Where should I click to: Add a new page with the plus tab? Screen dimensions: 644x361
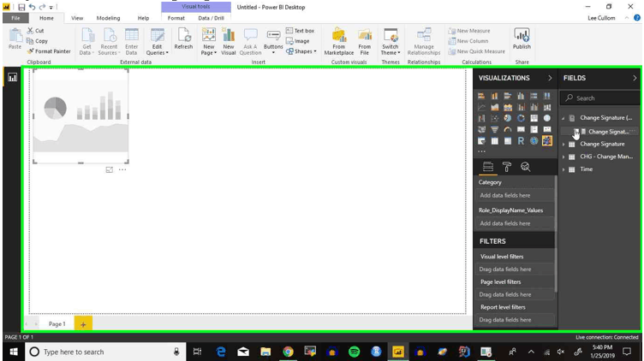(83, 324)
